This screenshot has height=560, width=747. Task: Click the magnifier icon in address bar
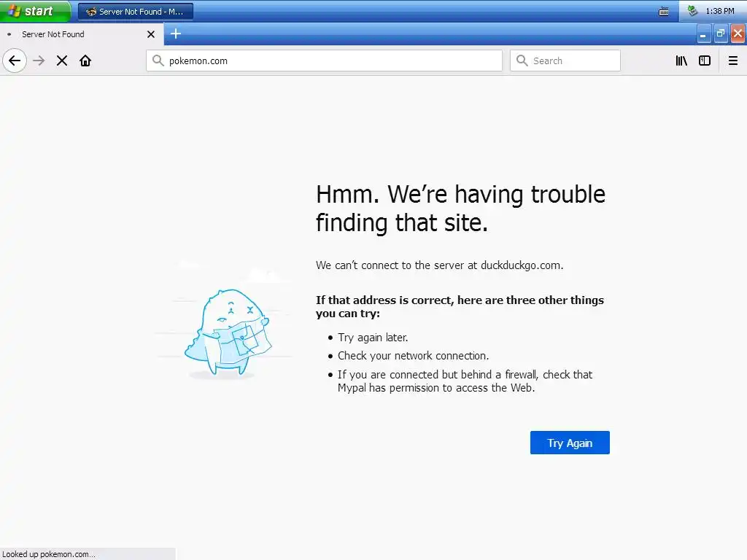point(158,61)
